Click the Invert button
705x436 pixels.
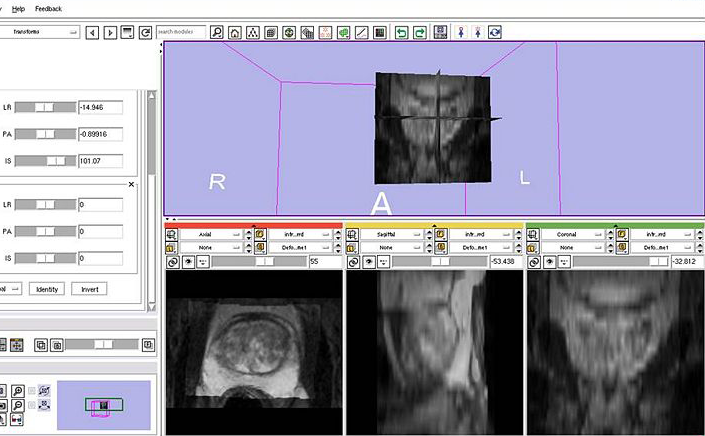(89, 289)
